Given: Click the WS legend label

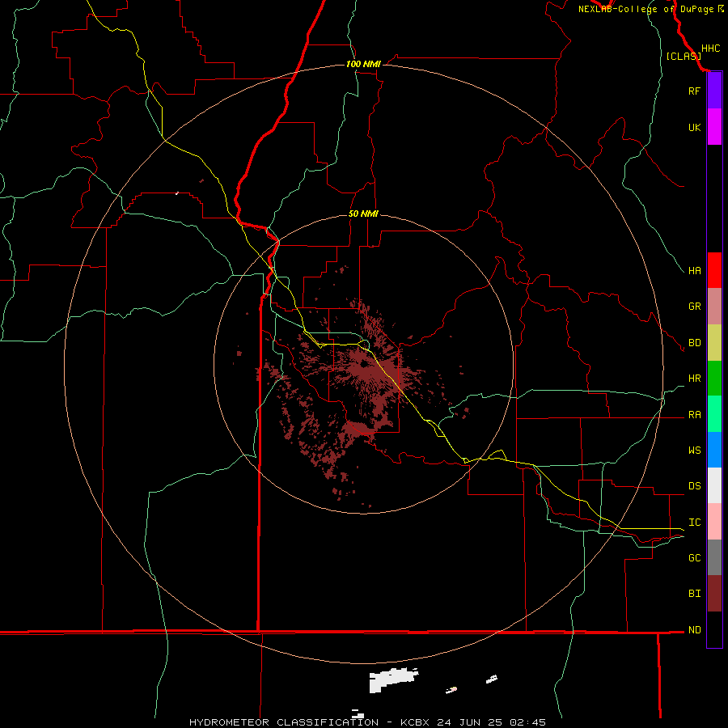Looking at the screenshot, I should 694,450.
